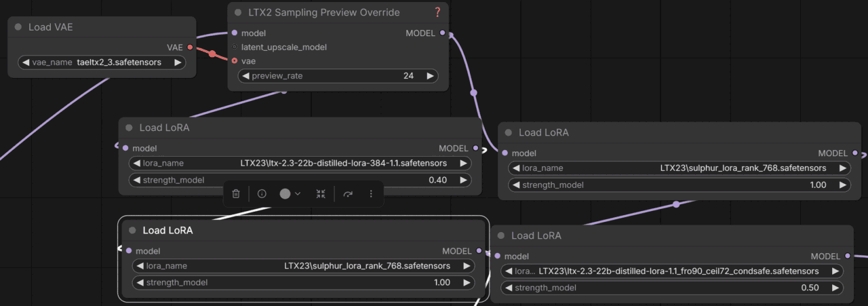Open the vae_name taeltx2_3.safetensors combo
This screenshot has height=306, width=868.
pos(102,62)
